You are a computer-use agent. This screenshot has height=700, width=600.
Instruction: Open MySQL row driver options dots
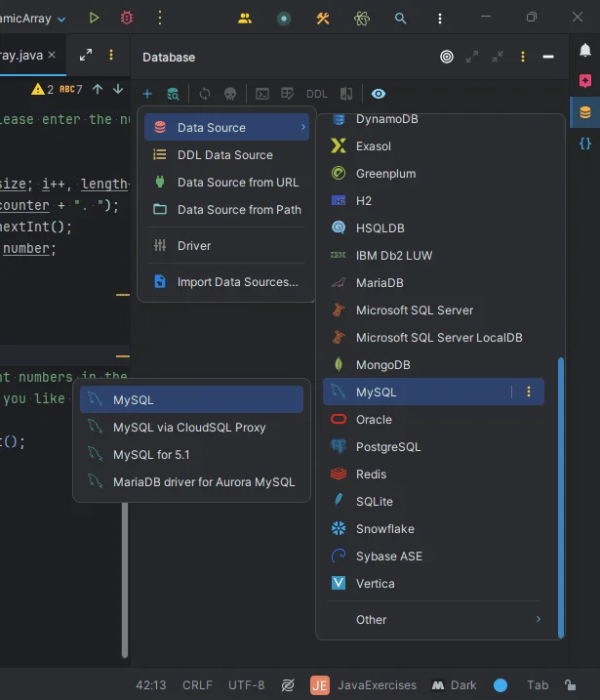tap(529, 391)
